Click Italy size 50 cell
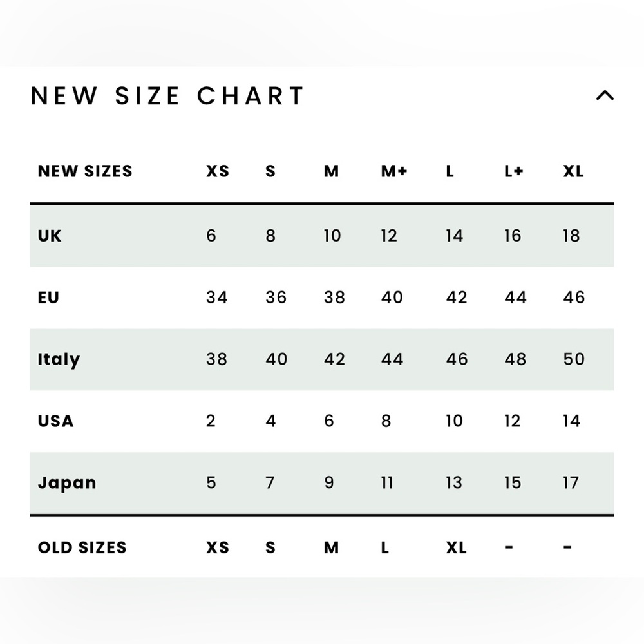This screenshot has width=644, height=644. 574,359
